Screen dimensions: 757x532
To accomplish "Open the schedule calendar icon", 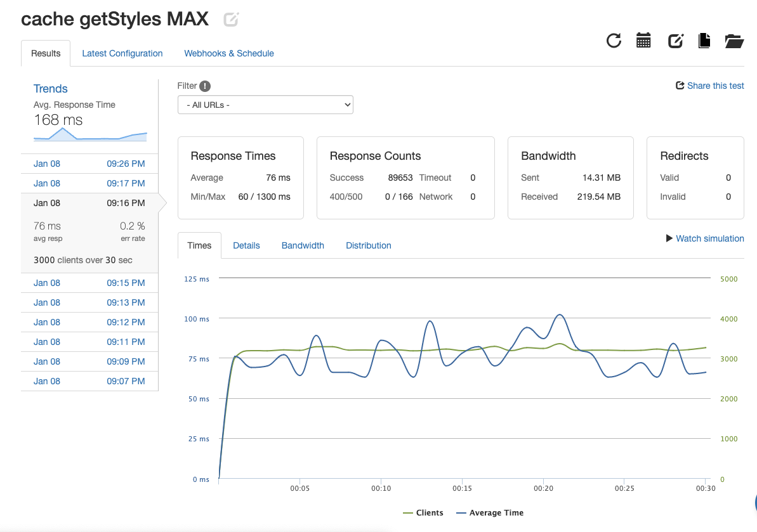I will tap(643, 41).
